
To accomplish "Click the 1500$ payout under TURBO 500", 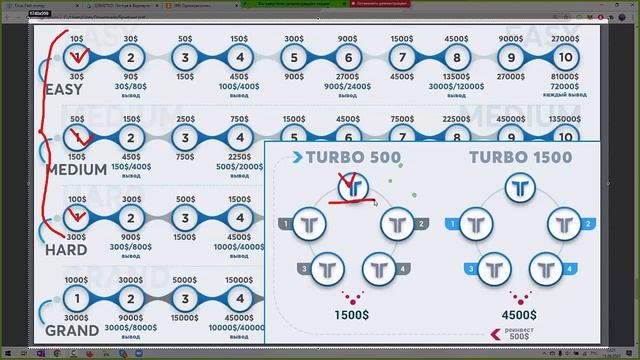I will tap(351, 315).
